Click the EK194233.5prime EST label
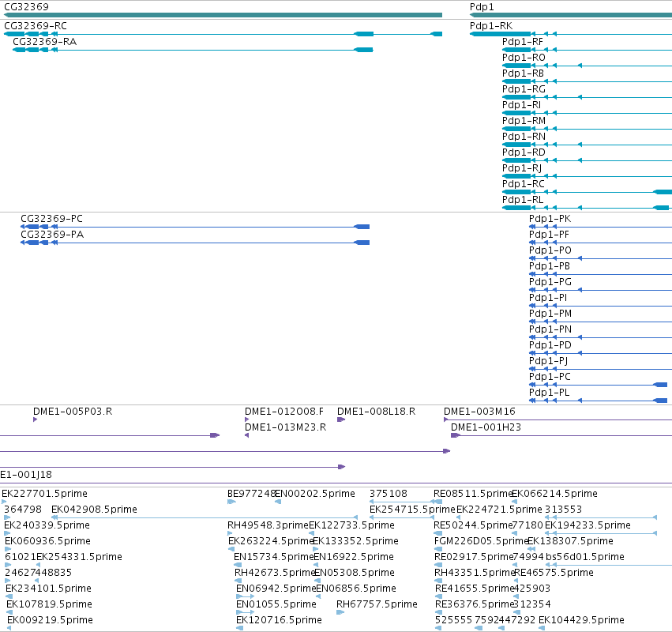The height and width of the screenshot is (632, 672). 588,525
